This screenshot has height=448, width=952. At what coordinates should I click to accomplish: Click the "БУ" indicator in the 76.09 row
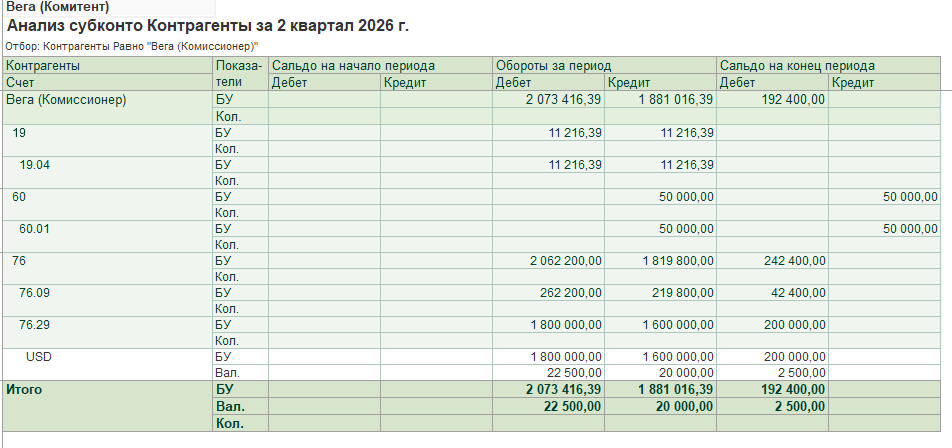pos(223,293)
